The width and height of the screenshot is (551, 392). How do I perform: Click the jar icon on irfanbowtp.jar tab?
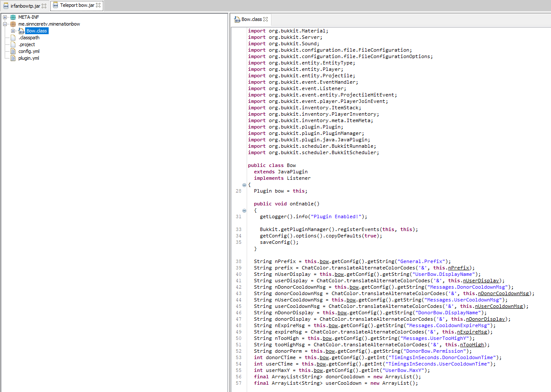(x=6, y=6)
